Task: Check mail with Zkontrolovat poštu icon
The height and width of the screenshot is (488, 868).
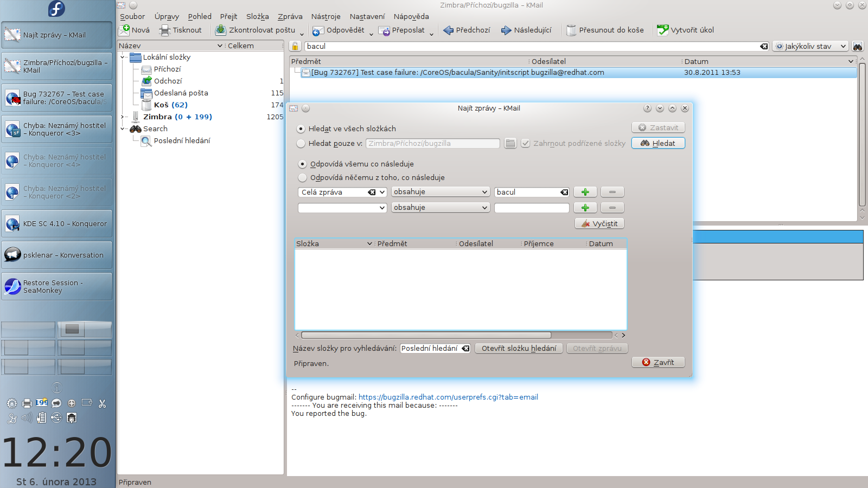Action: [x=221, y=30]
